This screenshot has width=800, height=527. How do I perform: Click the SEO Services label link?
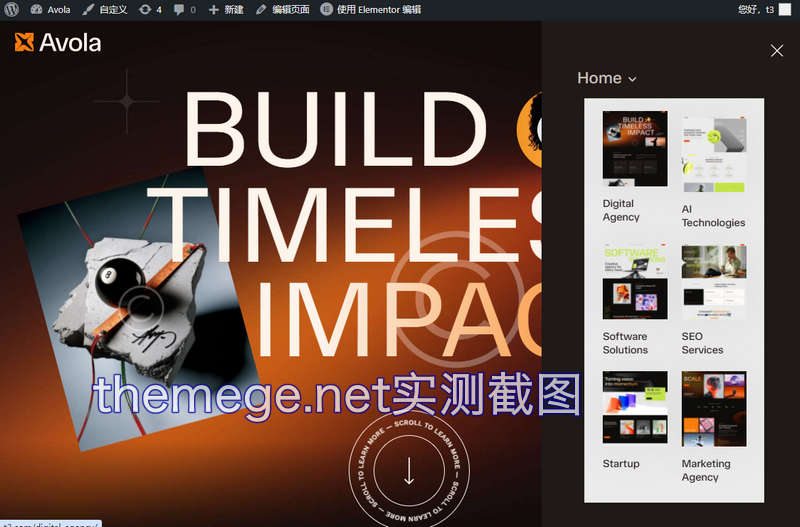click(703, 343)
